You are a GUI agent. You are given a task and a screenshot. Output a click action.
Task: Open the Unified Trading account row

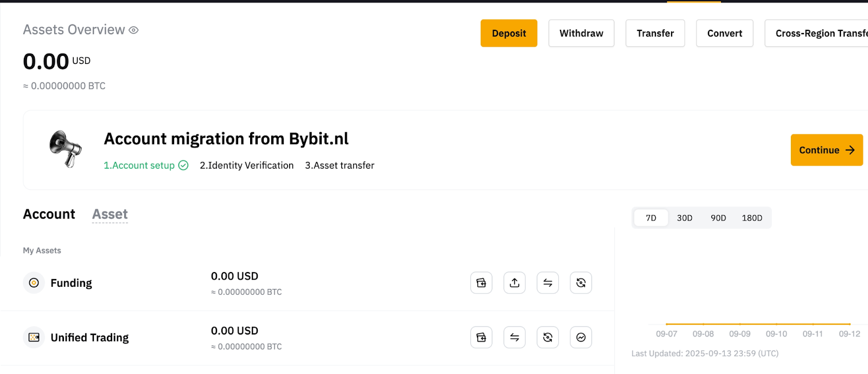(90, 338)
